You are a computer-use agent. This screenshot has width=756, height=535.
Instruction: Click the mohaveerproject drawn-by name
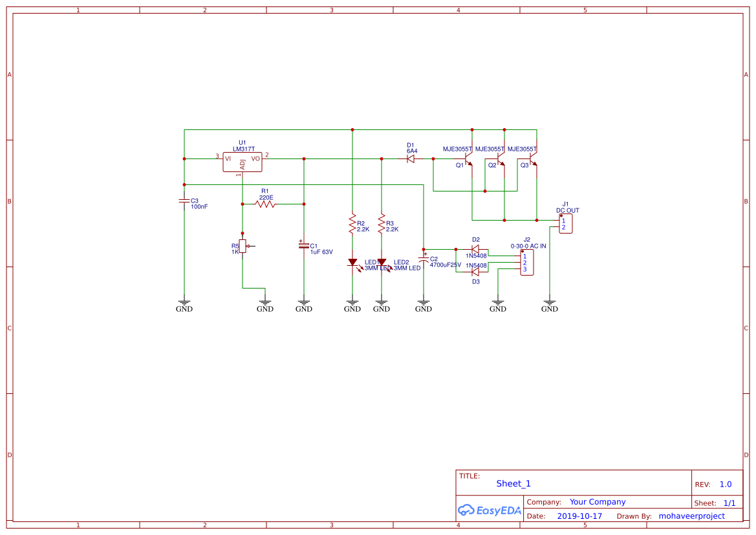(x=691, y=516)
